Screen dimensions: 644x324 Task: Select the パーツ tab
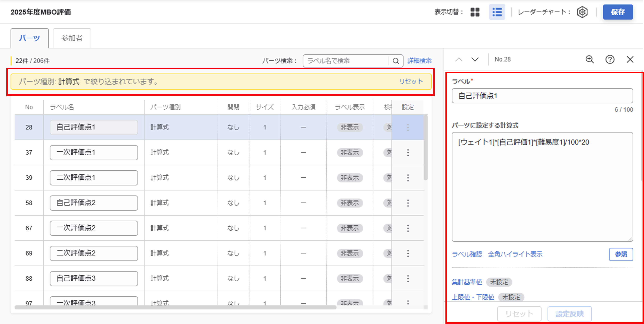point(29,38)
